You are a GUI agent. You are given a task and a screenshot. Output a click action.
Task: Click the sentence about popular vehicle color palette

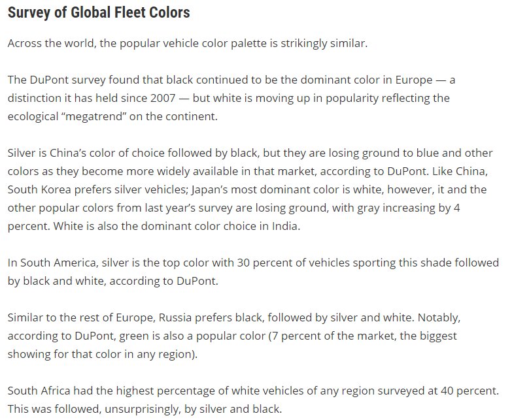(188, 43)
